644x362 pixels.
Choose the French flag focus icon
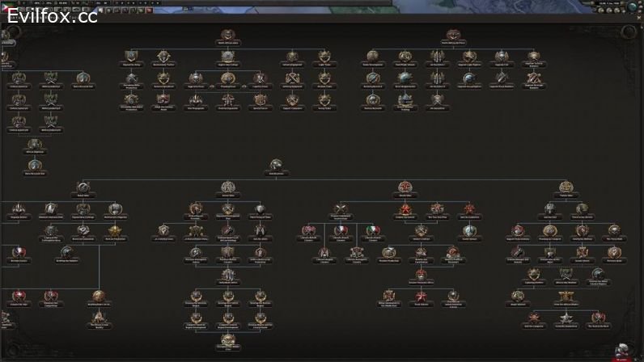tap(341, 231)
